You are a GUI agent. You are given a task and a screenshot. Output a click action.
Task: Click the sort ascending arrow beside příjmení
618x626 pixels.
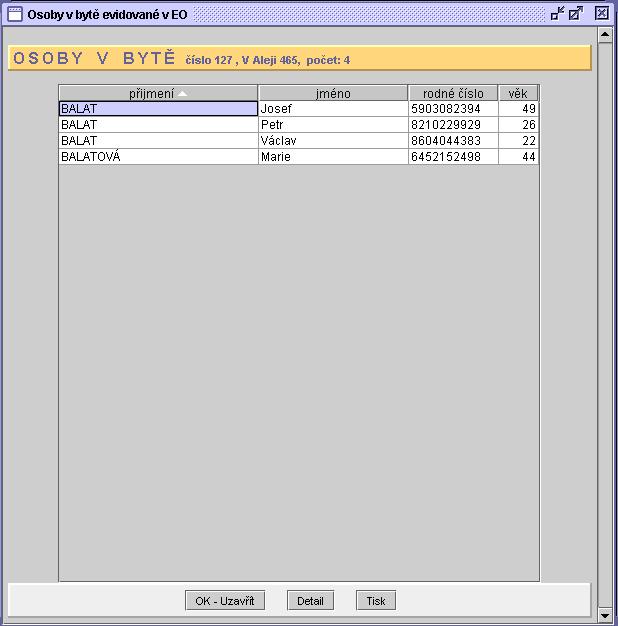coord(182,93)
